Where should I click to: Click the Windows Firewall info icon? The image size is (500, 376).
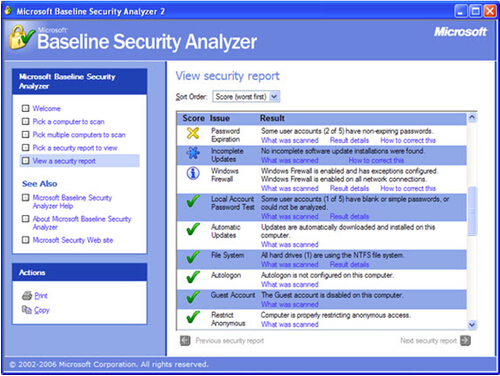[193, 173]
